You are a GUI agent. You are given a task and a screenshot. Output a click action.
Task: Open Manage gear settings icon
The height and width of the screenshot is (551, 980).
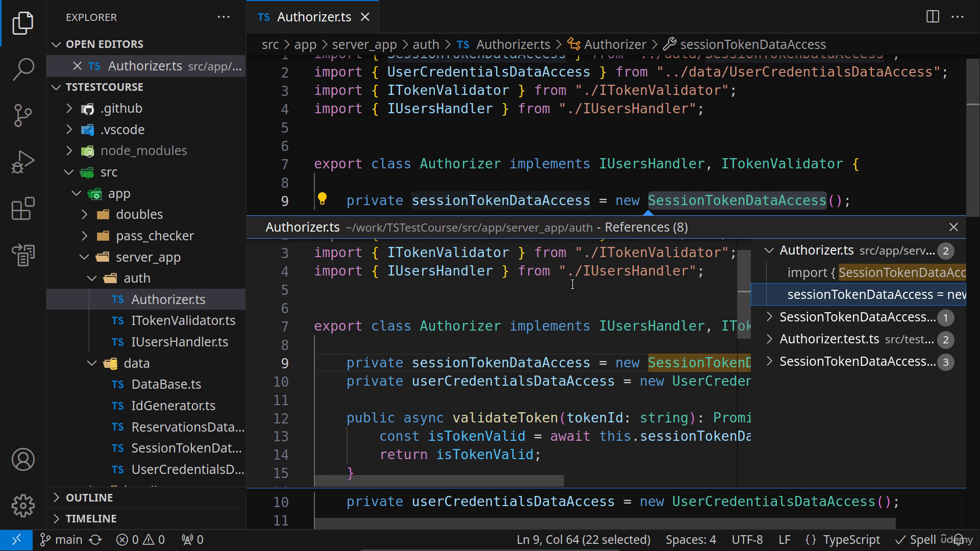[23, 506]
